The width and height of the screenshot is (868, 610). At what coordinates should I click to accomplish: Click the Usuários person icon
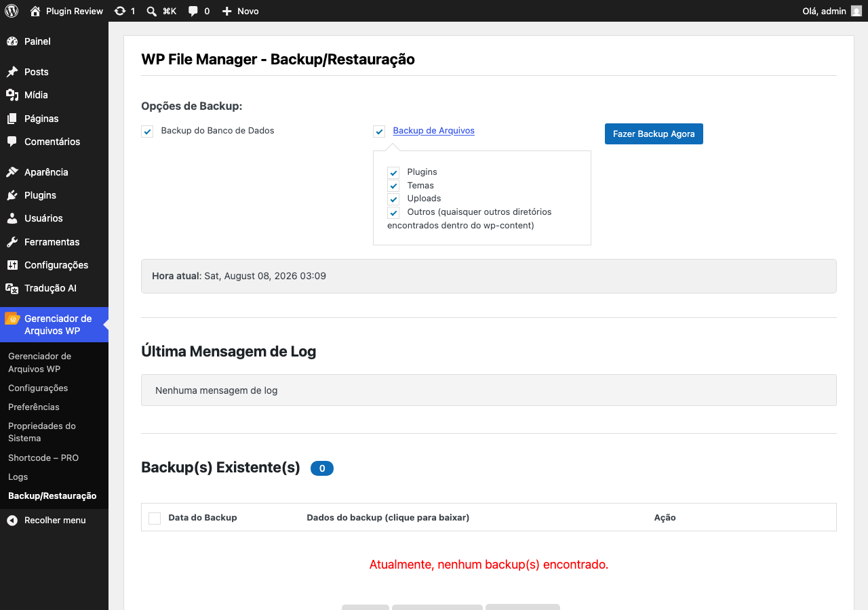pos(12,218)
